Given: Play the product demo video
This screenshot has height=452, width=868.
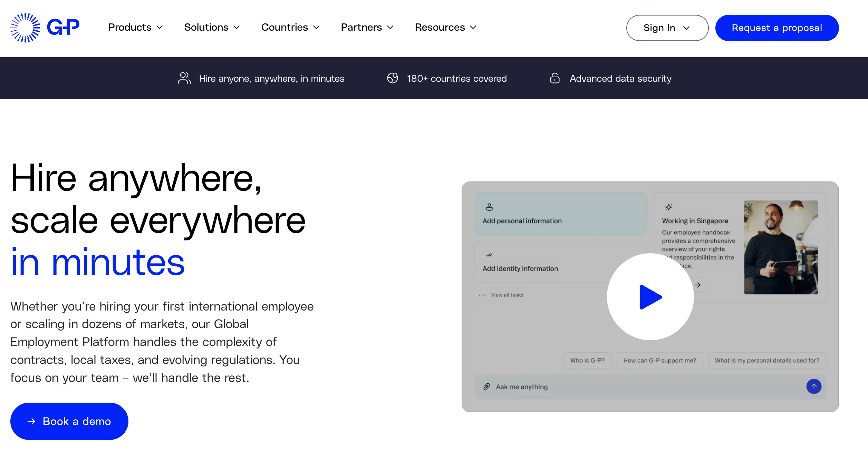Looking at the screenshot, I should pyautogui.click(x=650, y=297).
